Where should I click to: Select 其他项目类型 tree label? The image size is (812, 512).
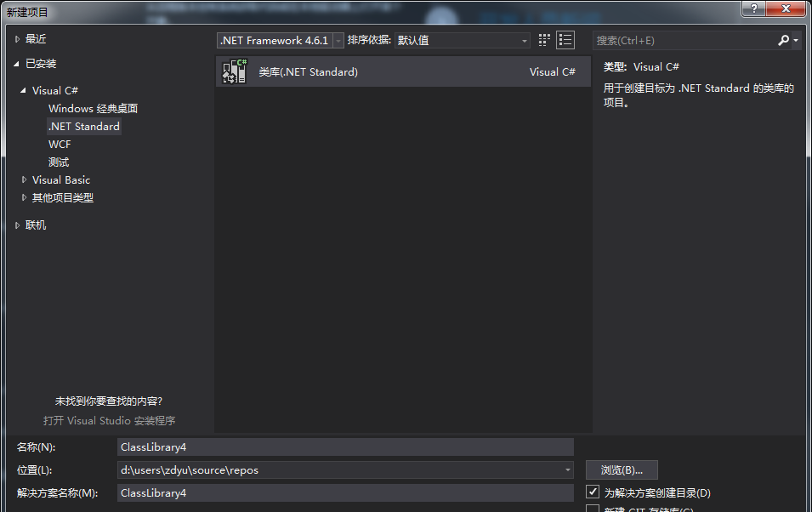pyautogui.click(x=63, y=197)
